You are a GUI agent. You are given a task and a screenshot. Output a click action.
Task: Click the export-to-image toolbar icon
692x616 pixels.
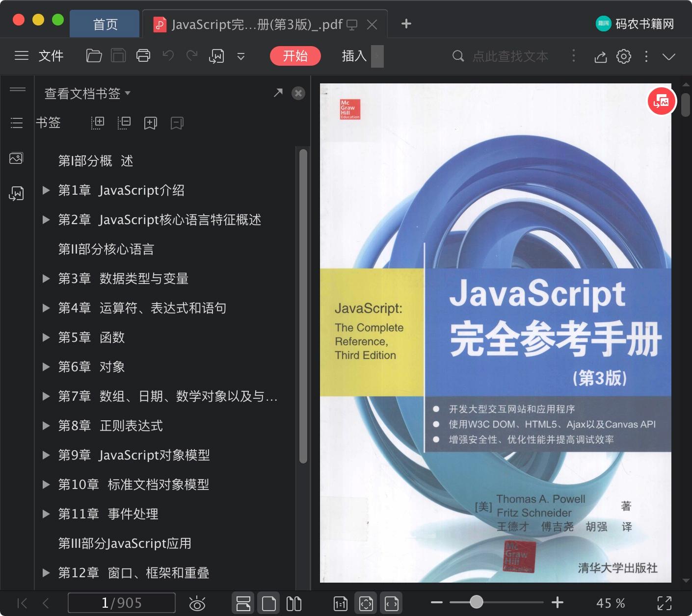(216, 56)
